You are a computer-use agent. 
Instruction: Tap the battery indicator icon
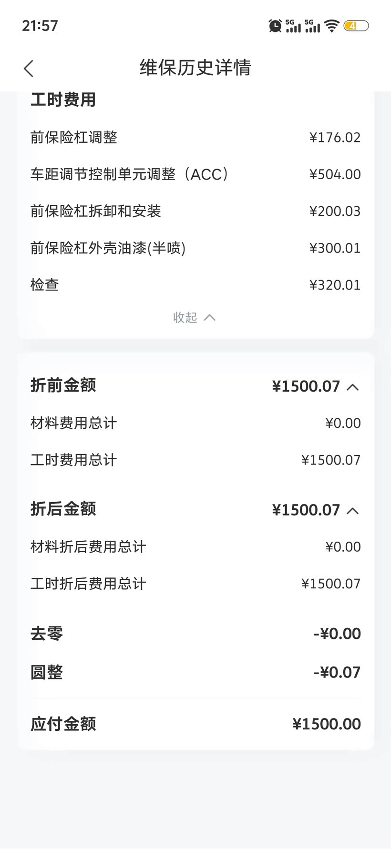(356, 26)
